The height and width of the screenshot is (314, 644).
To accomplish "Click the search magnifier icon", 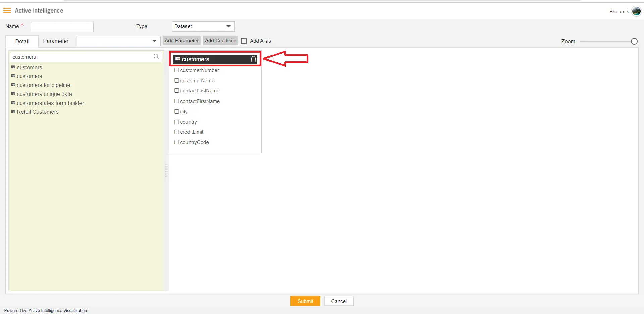I will tap(156, 57).
